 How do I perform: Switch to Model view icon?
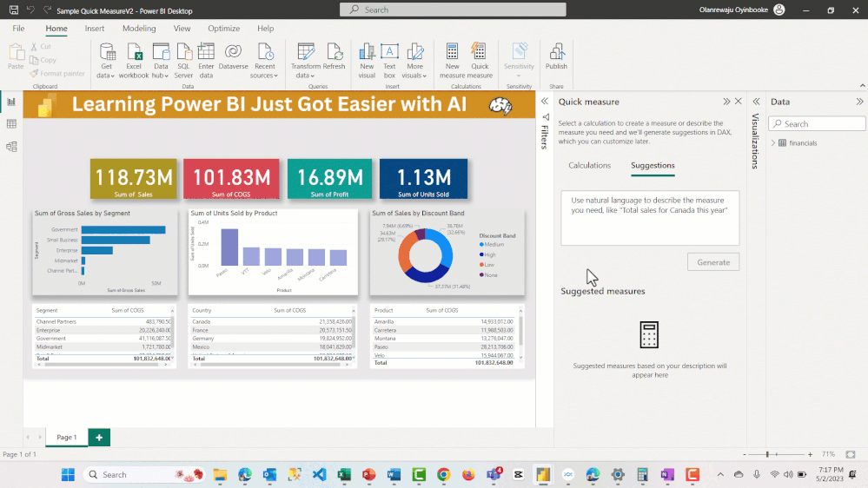[11, 147]
